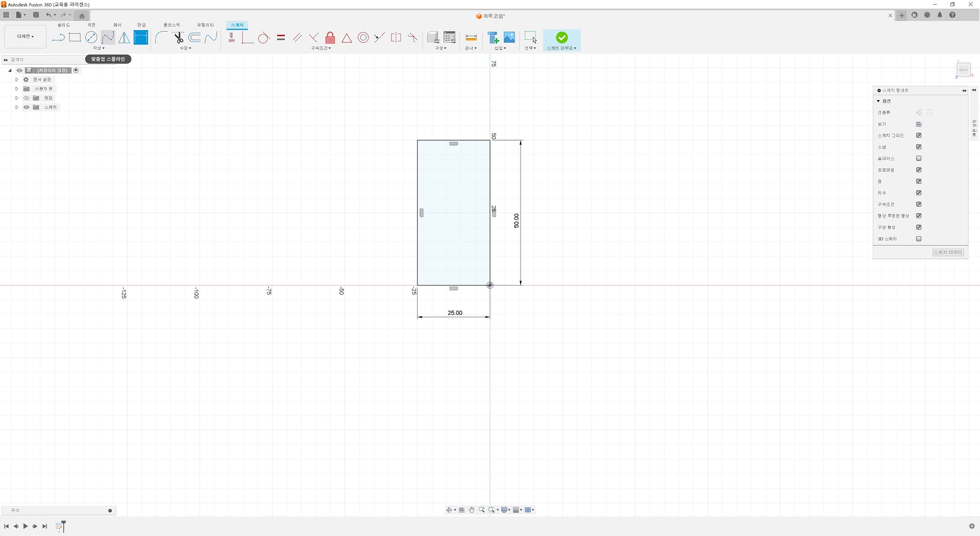Screen dimensions: 980x536
Task: Select the Line sketch tool
Action: 58,37
